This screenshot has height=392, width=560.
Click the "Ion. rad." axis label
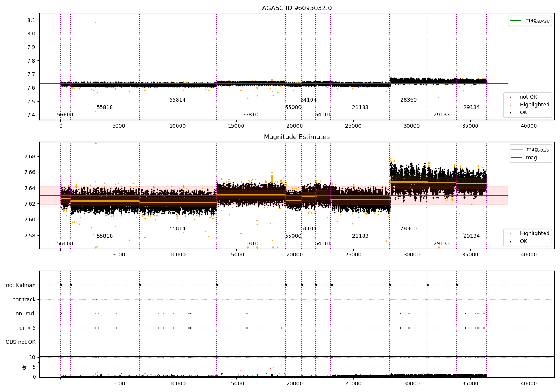25,314
